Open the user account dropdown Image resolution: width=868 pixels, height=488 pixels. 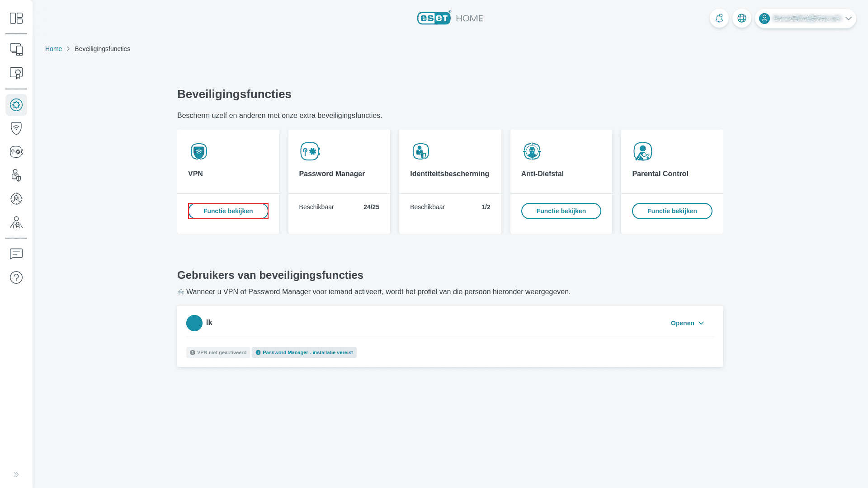coord(806,19)
